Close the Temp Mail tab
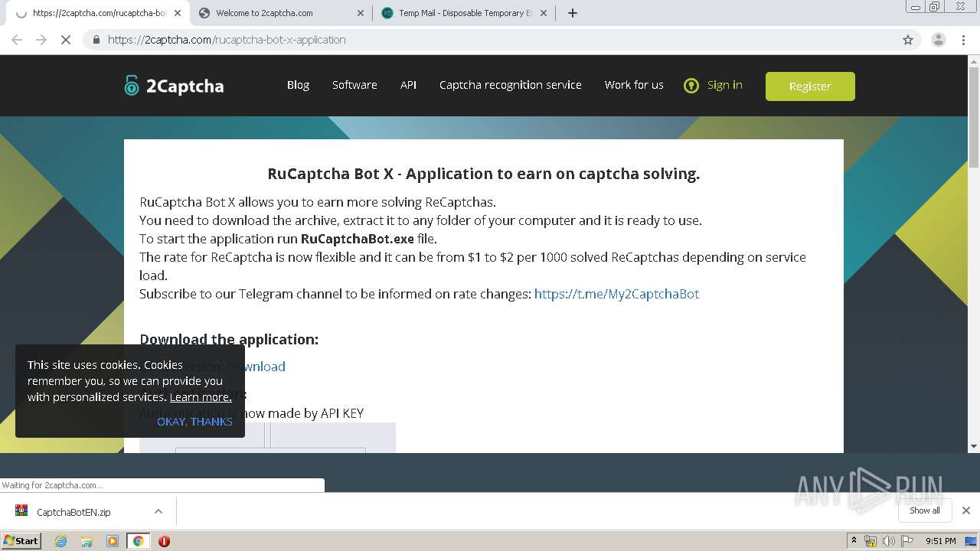The width and height of the screenshot is (980, 551). click(544, 13)
